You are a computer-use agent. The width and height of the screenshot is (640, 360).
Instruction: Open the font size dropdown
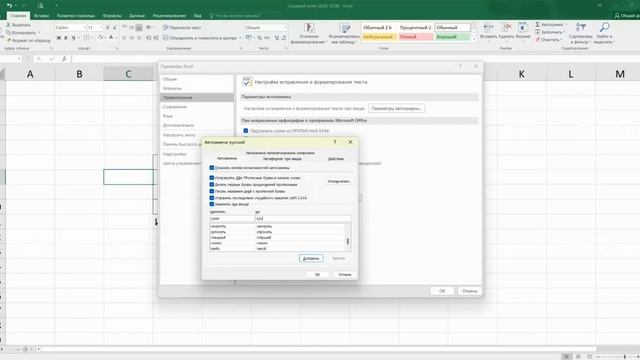pyautogui.click(x=102, y=28)
